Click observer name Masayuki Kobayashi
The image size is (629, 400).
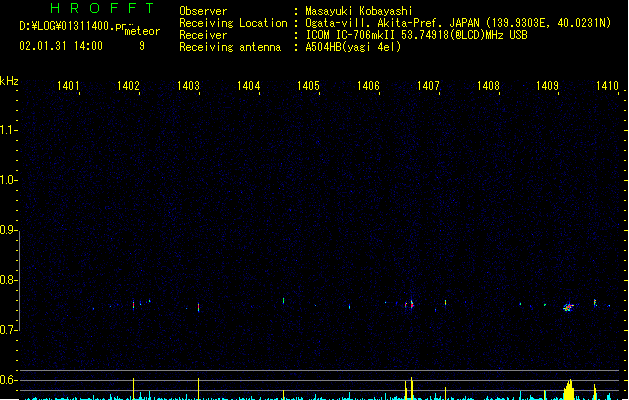[x=359, y=11]
